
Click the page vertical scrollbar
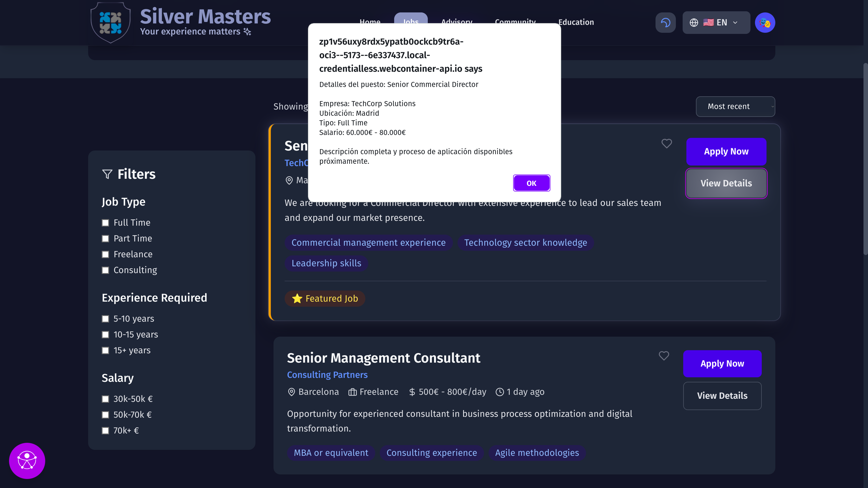[865, 158]
